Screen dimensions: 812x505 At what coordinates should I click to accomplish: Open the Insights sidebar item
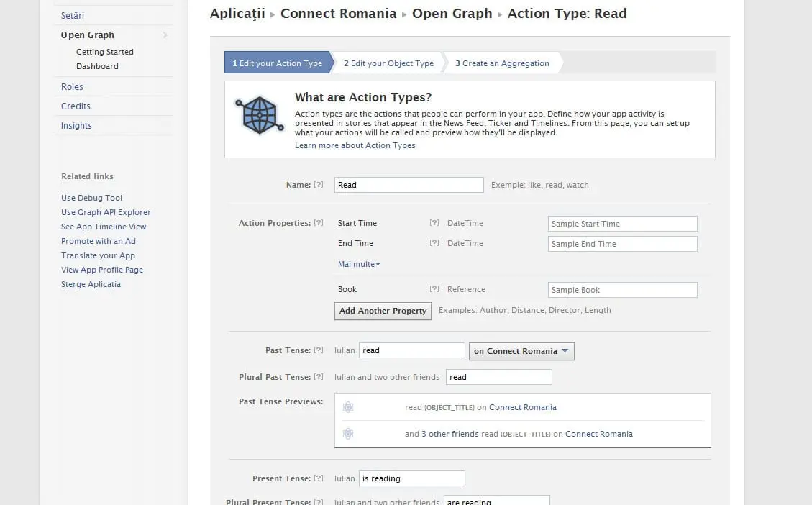(x=76, y=125)
